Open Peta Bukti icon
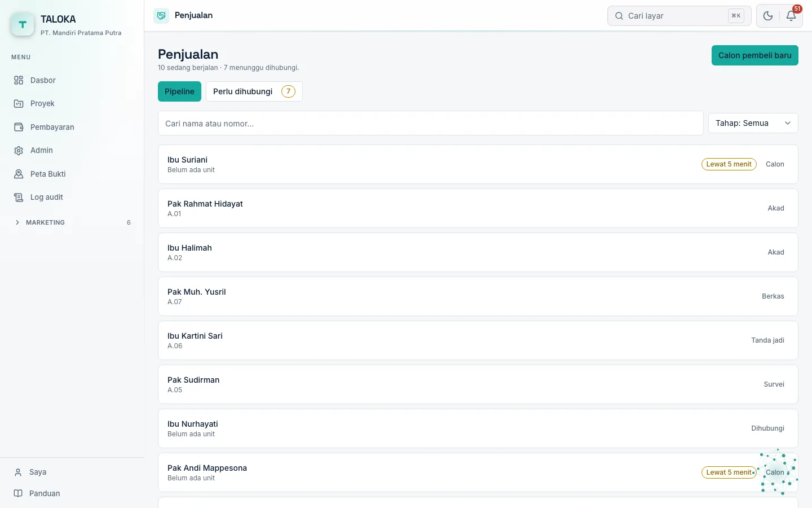This screenshot has width=812, height=508. pyautogui.click(x=19, y=174)
